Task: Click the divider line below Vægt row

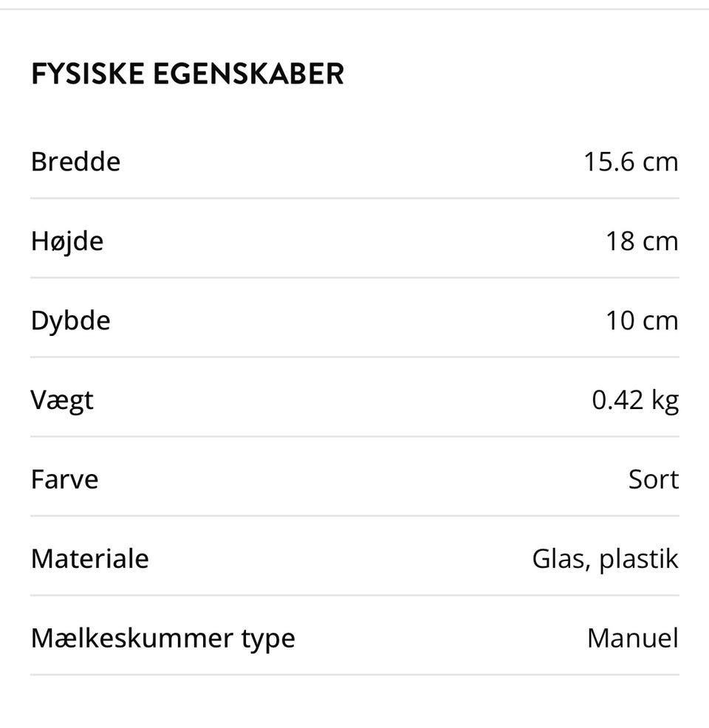Action: [354, 436]
